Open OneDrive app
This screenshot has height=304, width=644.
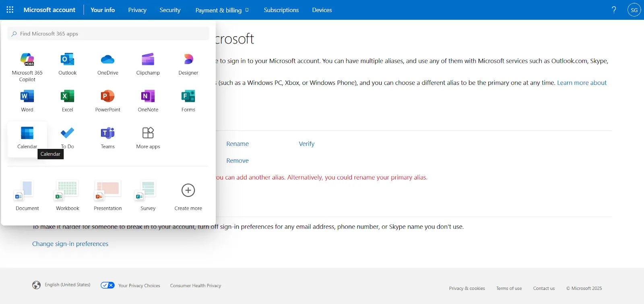coord(107,64)
